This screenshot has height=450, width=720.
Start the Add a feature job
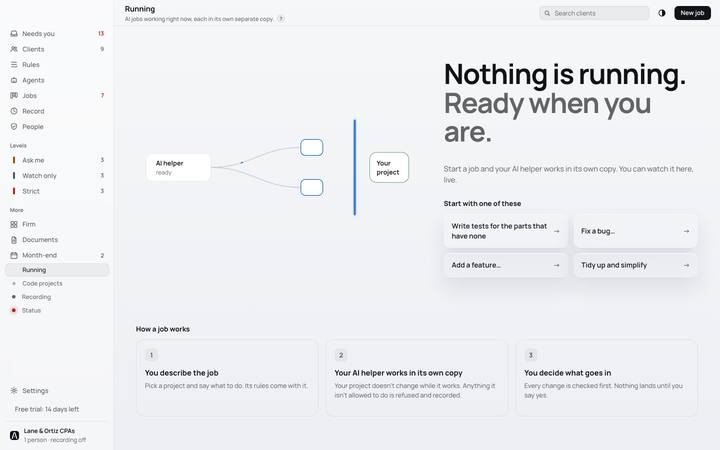(x=506, y=265)
